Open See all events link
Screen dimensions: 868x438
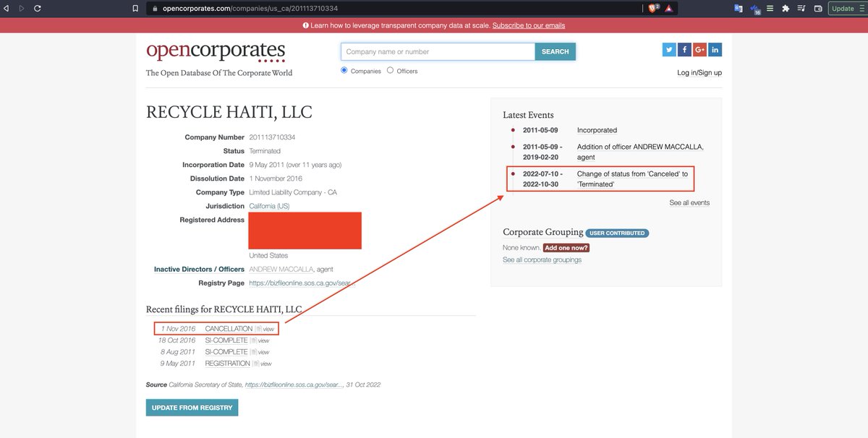pyautogui.click(x=689, y=202)
